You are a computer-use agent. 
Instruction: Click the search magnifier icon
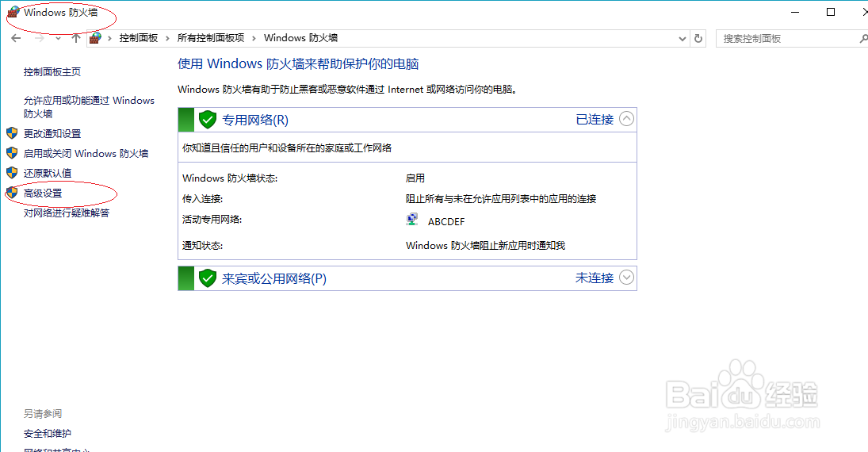[863, 38]
